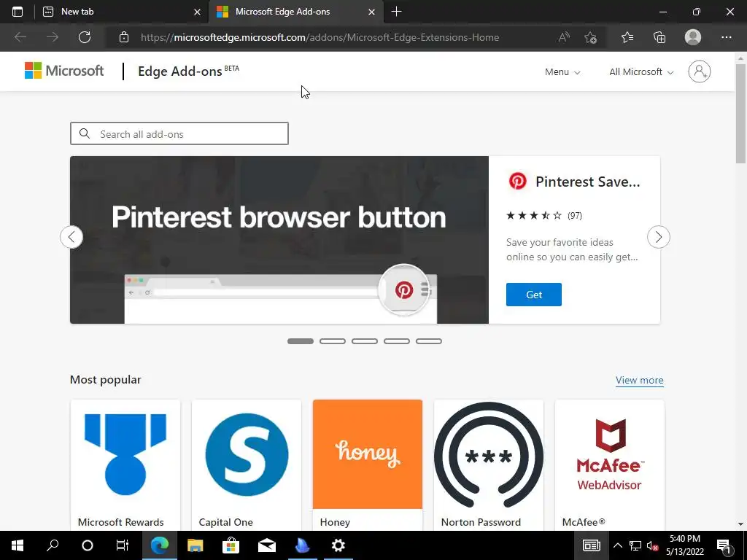Open the browser profile avatar
The height and width of the screenshot is (560, 747).
pos(693,37)
